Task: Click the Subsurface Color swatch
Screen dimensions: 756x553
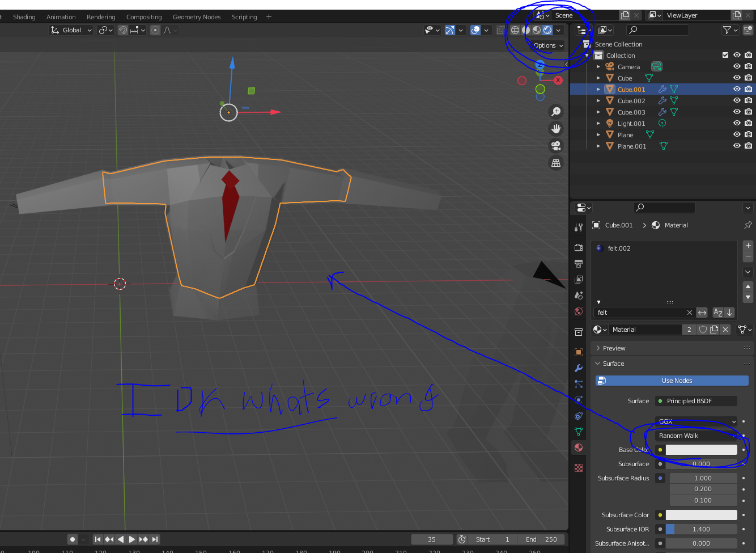Action: 702,515
